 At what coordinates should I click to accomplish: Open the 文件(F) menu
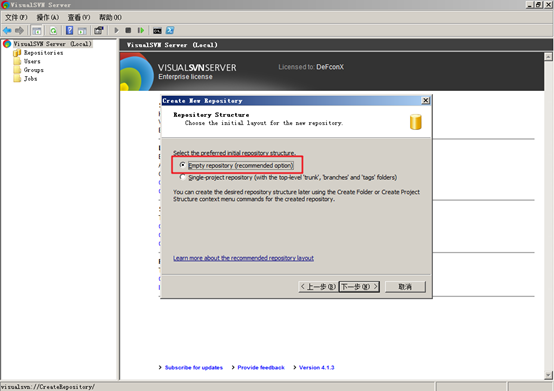click(16, 17)
